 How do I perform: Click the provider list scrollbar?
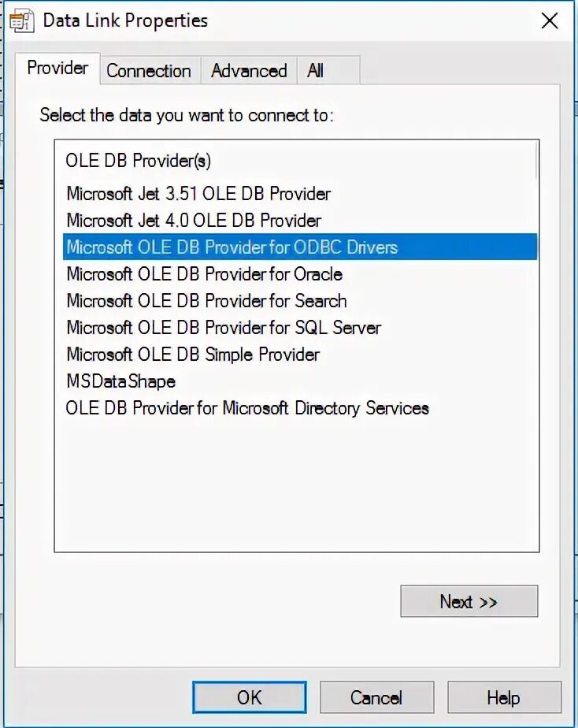coord(537,161)
